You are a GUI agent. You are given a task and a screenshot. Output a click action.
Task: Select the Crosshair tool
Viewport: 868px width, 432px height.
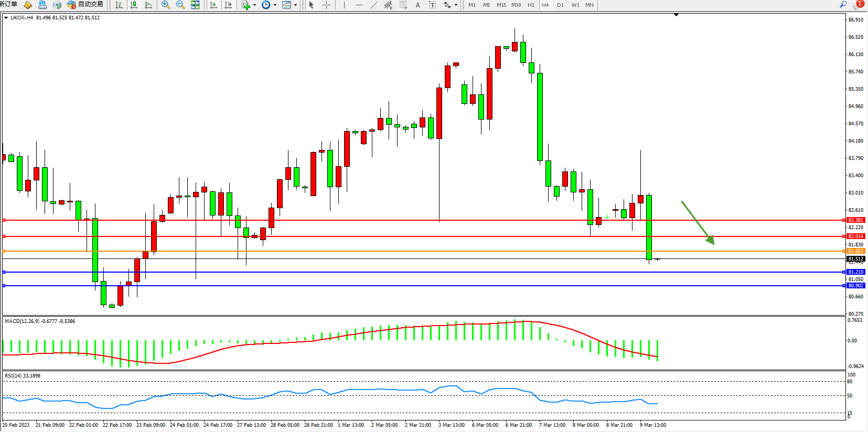click(326, 5)
